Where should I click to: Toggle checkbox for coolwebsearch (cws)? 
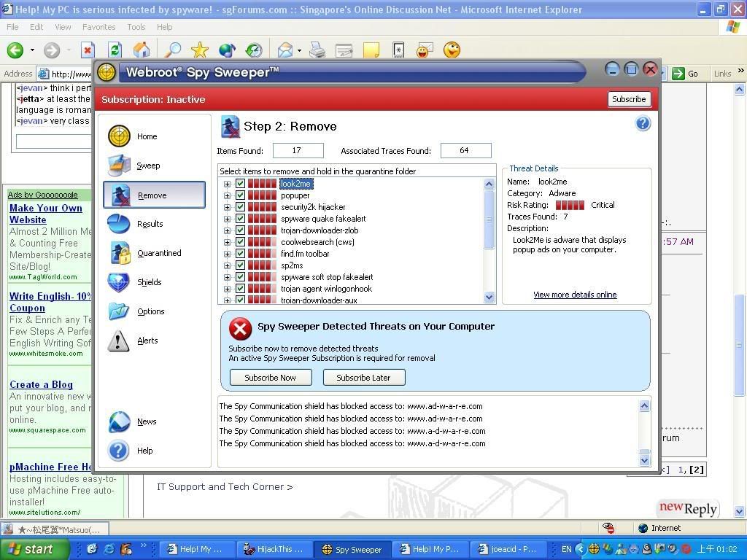point(240,242)
